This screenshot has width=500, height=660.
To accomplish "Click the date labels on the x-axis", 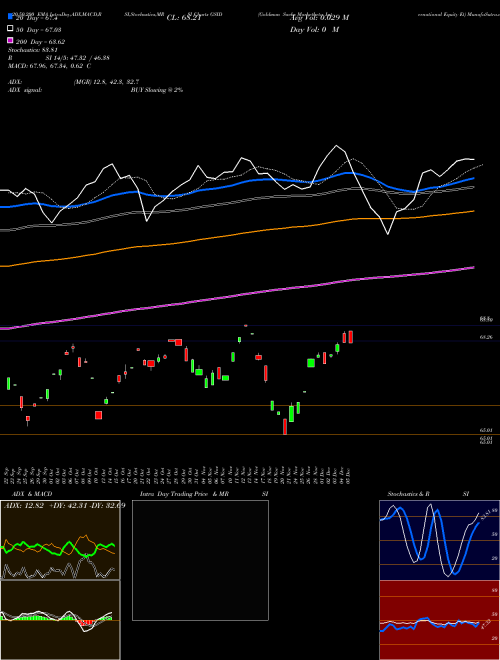I will (177, 475).
